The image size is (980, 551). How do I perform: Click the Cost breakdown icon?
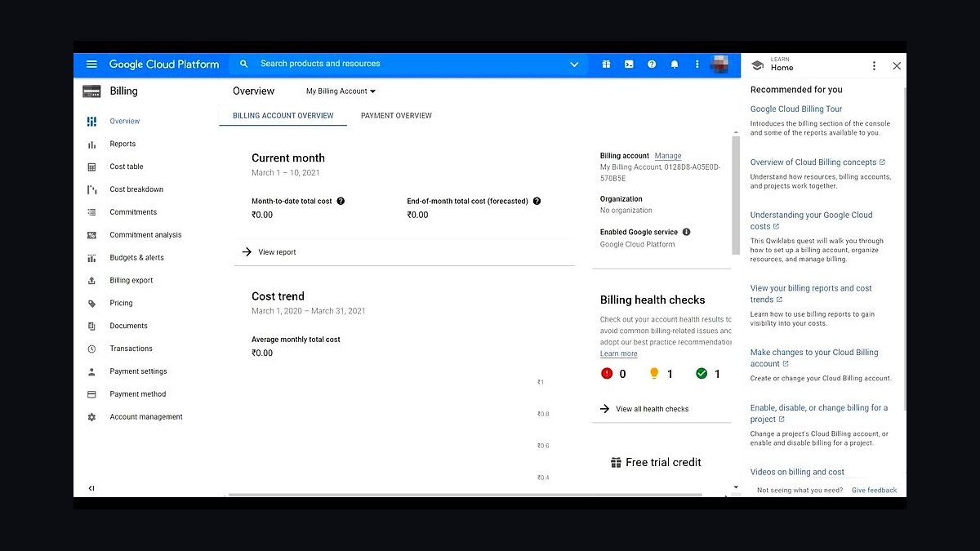click(91, 189)
